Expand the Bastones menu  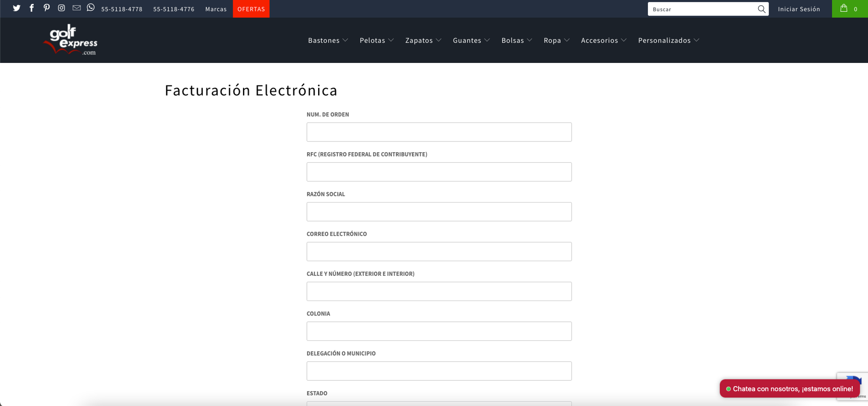click(328, 40)
